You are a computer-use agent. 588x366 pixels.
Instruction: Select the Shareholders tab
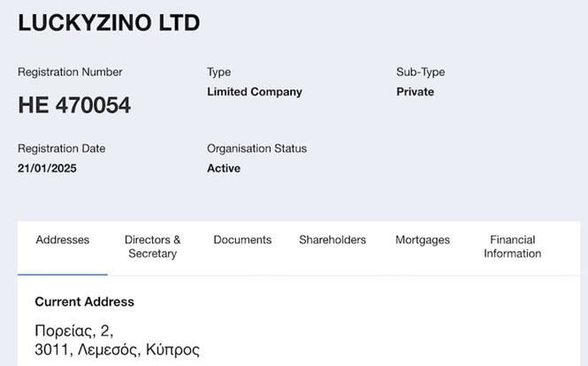point(332,240)
